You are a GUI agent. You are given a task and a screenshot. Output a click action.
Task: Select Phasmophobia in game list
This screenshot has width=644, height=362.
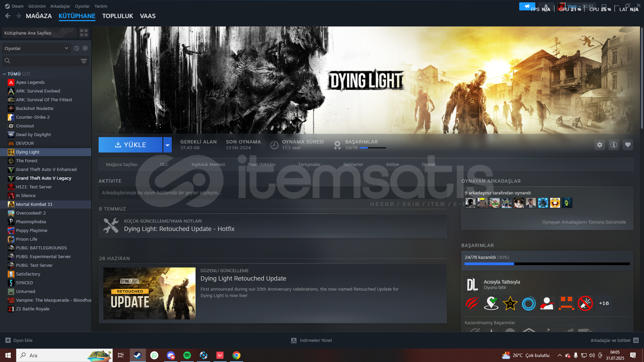coord(46,222)
